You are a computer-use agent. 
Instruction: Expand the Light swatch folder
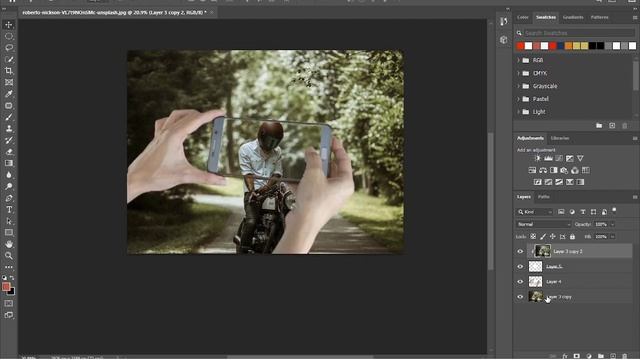click(x=518, y=112)
